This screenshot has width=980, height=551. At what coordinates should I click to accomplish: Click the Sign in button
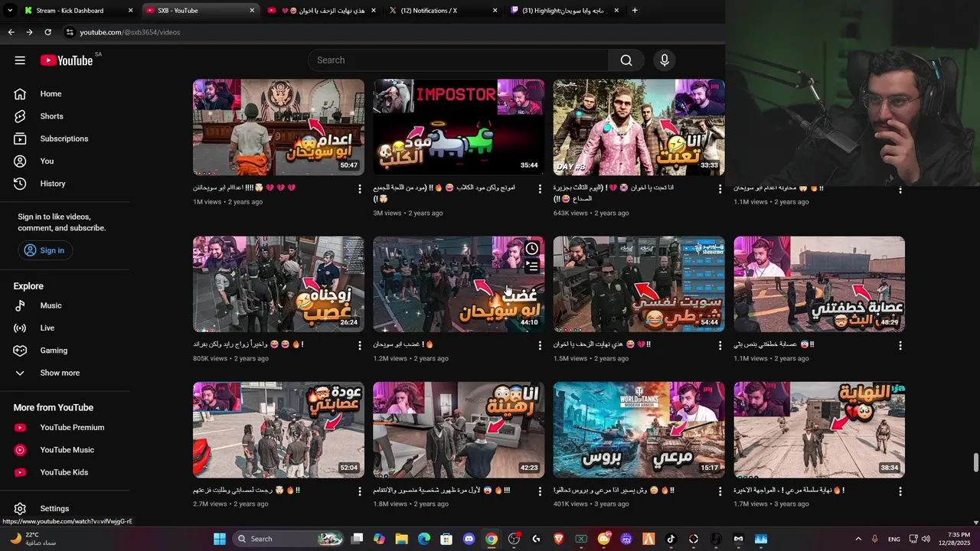click(44, 250)
